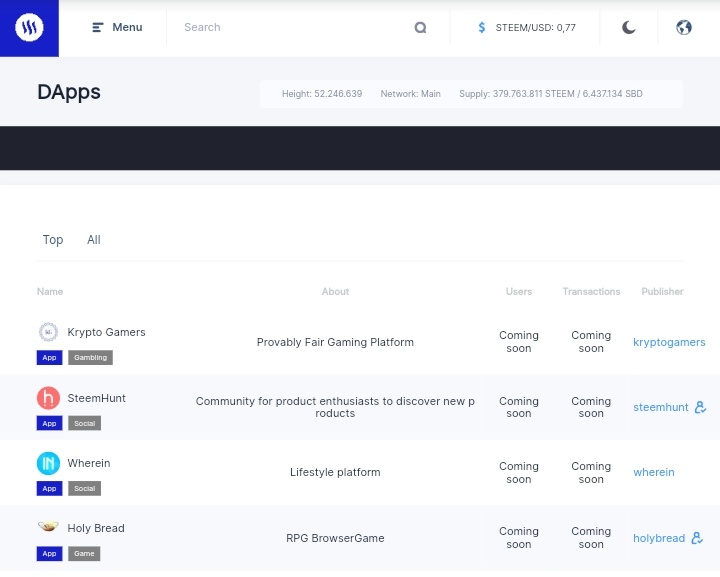The image size is (720, 577).
Task: Click Height: 52.246.639 stat
Action: coord(322,94)
